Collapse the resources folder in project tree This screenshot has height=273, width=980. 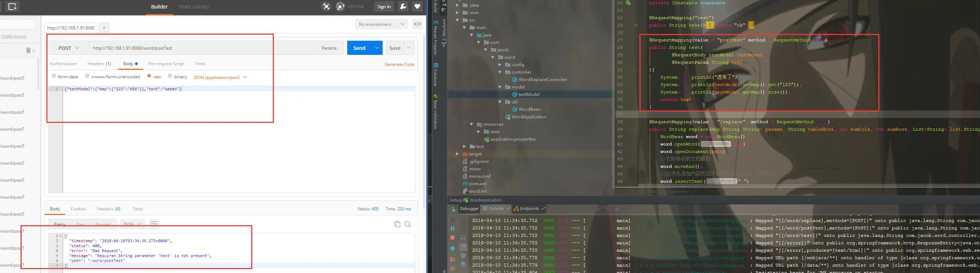[x=472, y=124]
